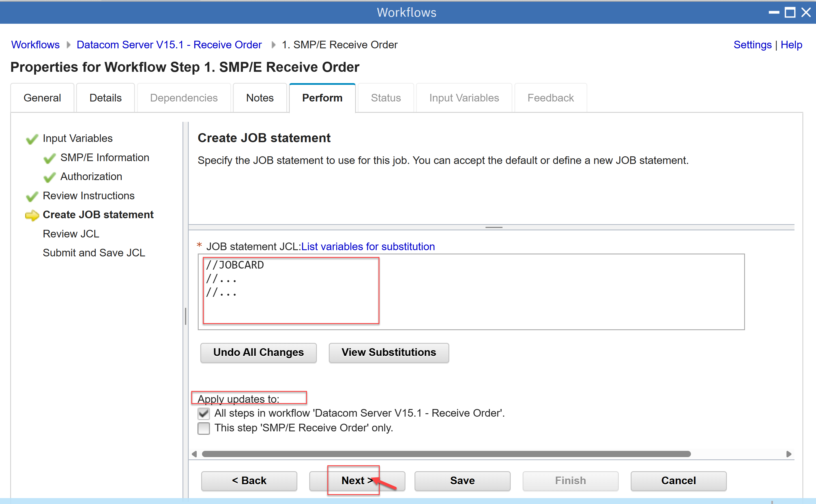The height and width of the screenshot is (504, 816).
Task: Click breadcrumb arrow after Workflows link
Action: pos(68,45)
